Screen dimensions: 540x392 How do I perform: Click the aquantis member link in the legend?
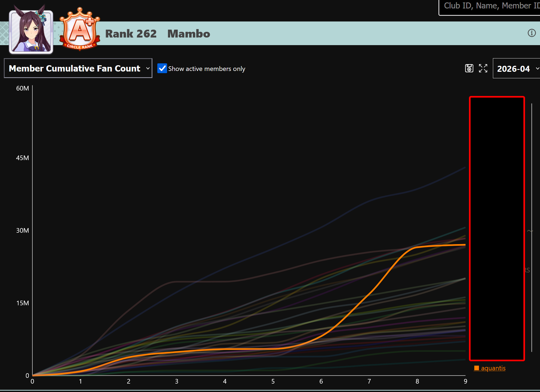coord(493,368)
